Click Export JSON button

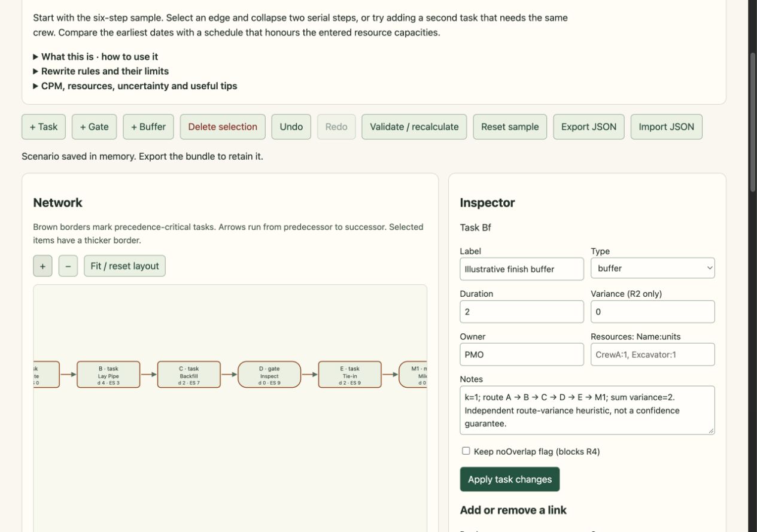pyautogui.click(x=589, y=127)
